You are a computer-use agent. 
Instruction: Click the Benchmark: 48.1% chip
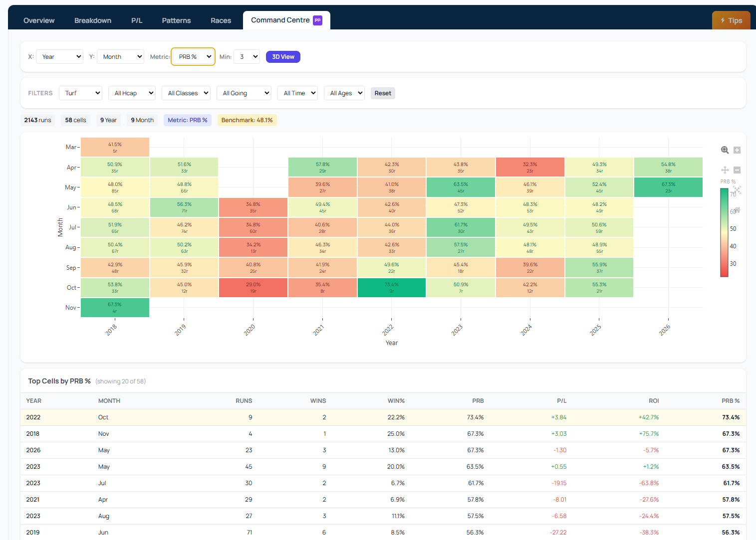pyautogui.click(x=247, y=120)
